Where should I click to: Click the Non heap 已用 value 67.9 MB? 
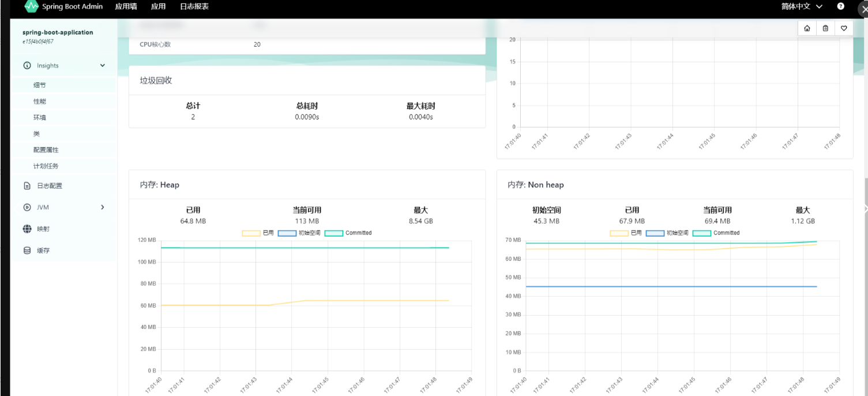pyautogui.click(x=632, y=221)
